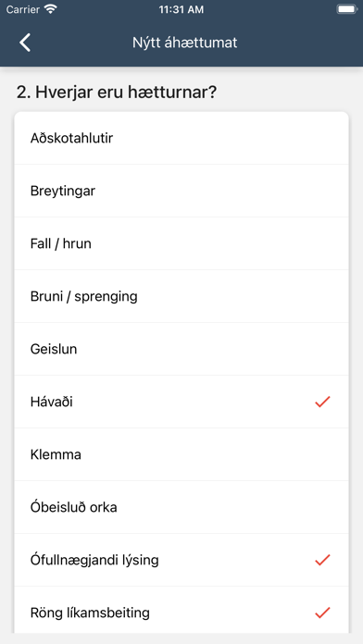Viewport: 363px width, 644px height.
Task: Check the Breytingar option
Action: 181,191
